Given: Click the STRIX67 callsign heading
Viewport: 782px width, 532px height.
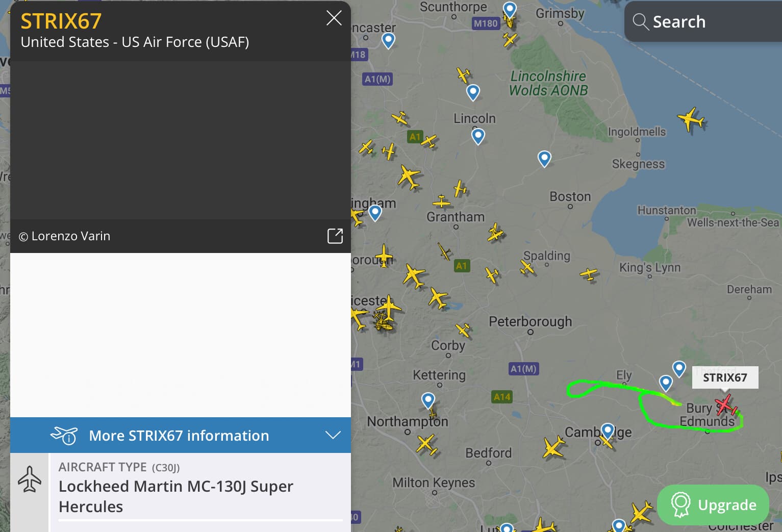Looking at the screenshot, I should point(61,21).
